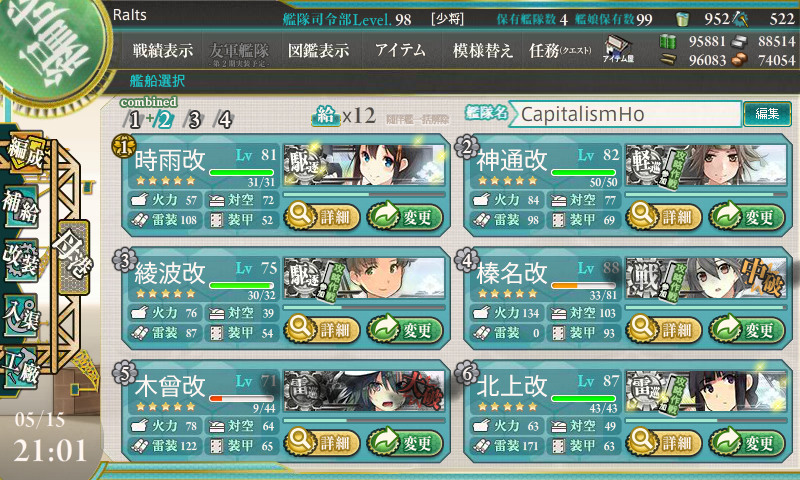Screen dimensions: 800x480
Task: Switch to fleet number 3
Action: click(194, 120)
